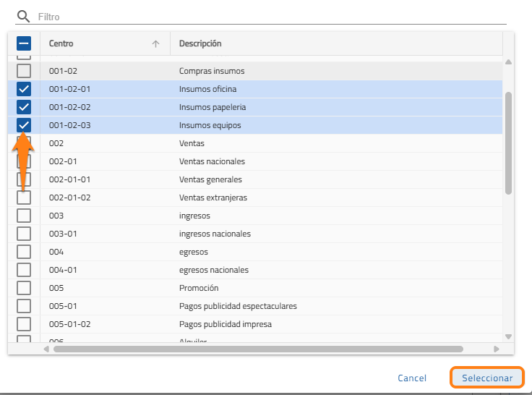
Task: Uncheck the 001-02-02 Insumos papeleria checkbox
Action: point(24,107)
